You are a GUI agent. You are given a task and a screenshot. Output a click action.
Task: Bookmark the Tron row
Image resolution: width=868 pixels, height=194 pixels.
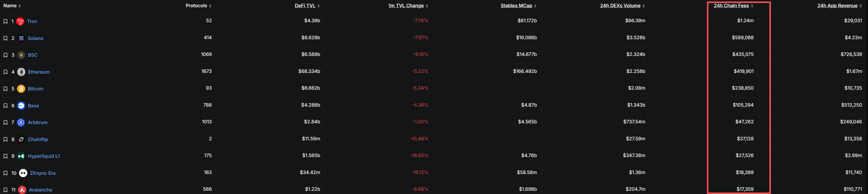pyautogui.click(x=6, y=21)
